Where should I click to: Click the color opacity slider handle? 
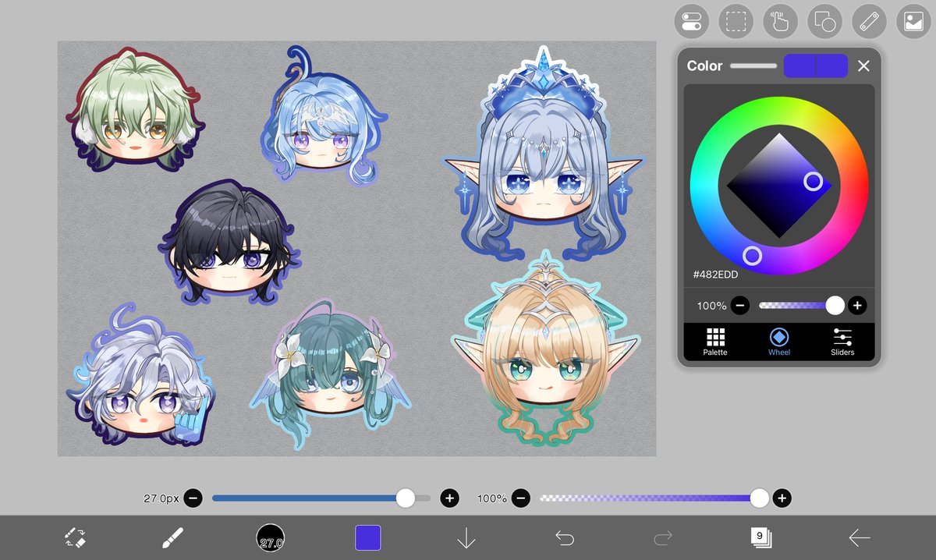click(x=835, y=306)
